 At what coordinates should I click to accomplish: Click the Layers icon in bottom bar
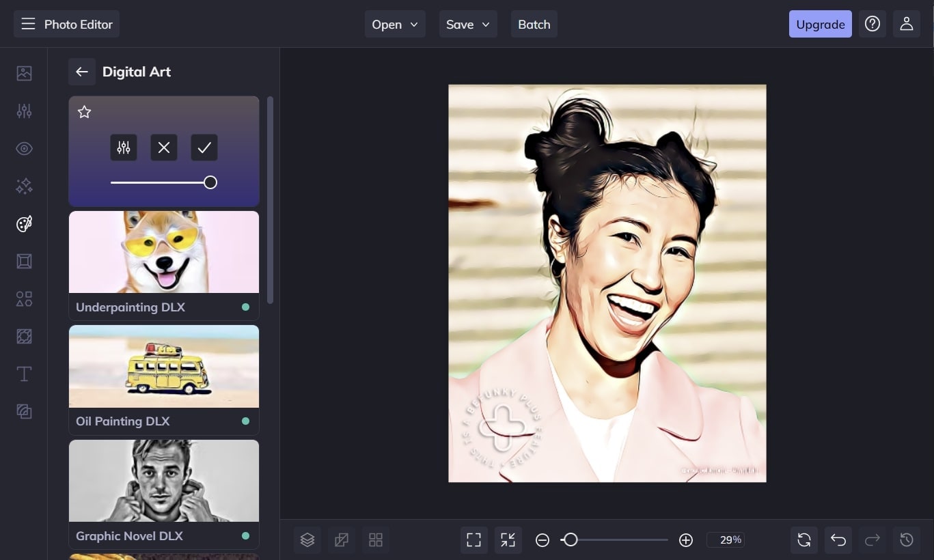point(307,540)
